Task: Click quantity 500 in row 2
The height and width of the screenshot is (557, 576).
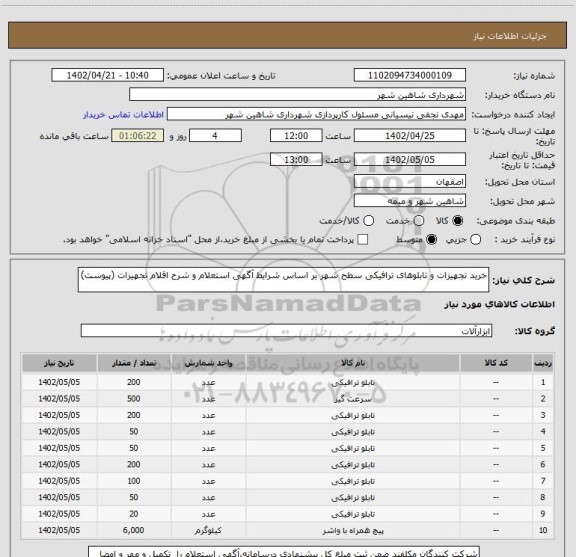Action: pyautogui.click(x=134, y=399)
